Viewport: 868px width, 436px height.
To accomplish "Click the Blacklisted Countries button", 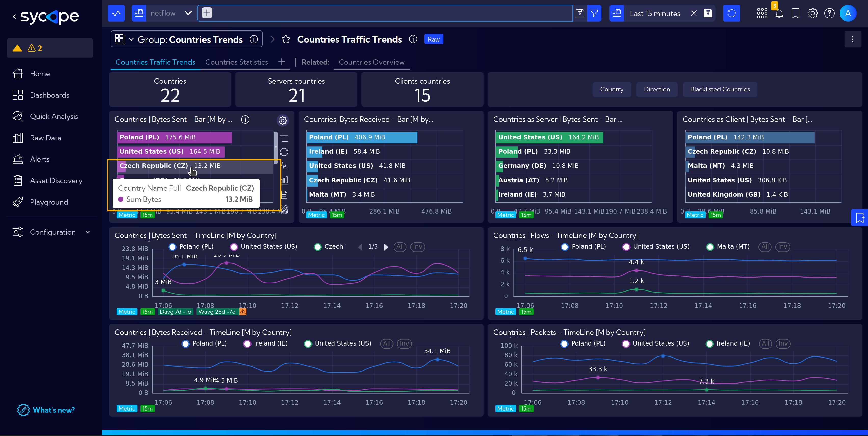I will coord(720,89).
